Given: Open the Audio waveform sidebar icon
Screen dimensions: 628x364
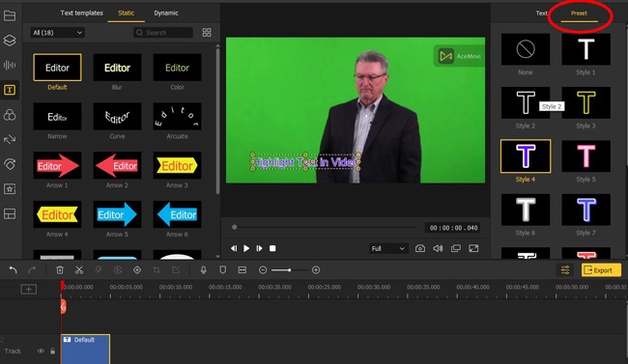Looking at the screenshot, I should [x=10, y=65].
